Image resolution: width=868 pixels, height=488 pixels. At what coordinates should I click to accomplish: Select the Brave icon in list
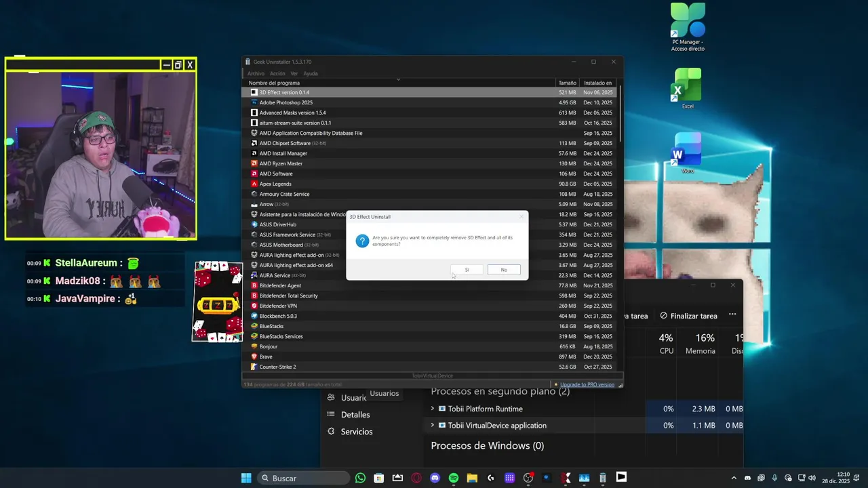(x=254, y=357)
